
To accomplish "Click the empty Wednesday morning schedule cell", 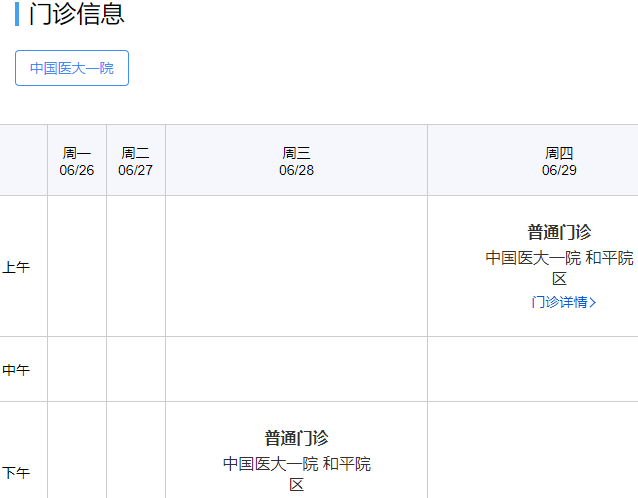I will [296, 266].
